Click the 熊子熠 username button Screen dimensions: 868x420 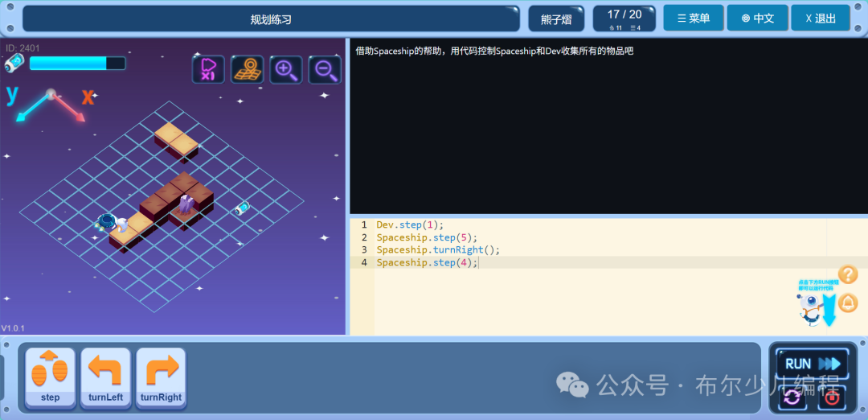[556, 19]
